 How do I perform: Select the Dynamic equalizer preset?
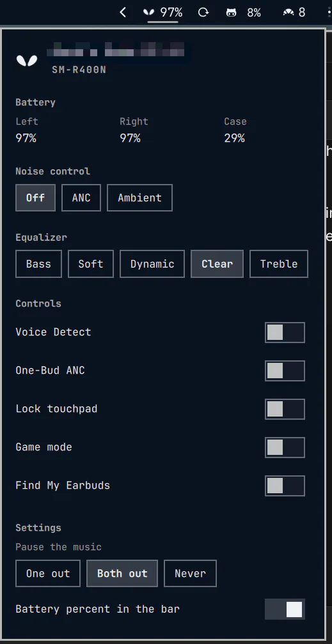pos(152,264)
